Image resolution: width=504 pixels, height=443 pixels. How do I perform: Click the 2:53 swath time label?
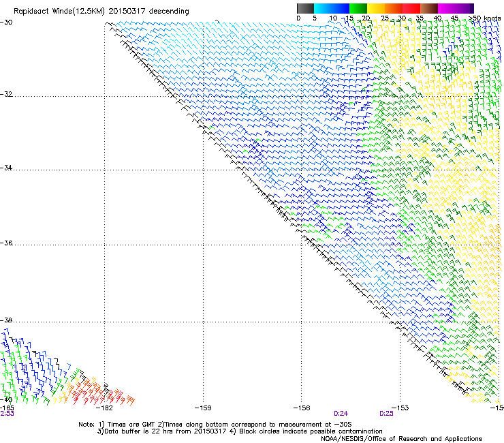point(7,414)
